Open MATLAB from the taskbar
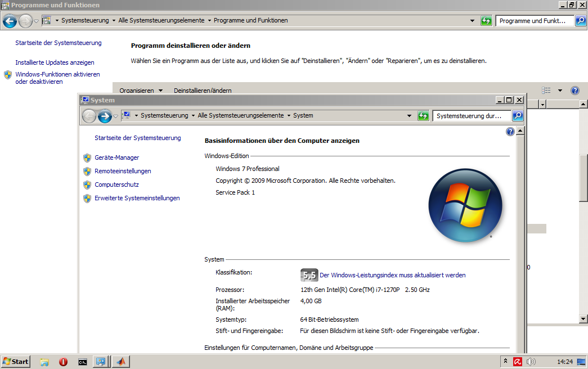Viewport: 588px width, 369px height. pos(121,362)
